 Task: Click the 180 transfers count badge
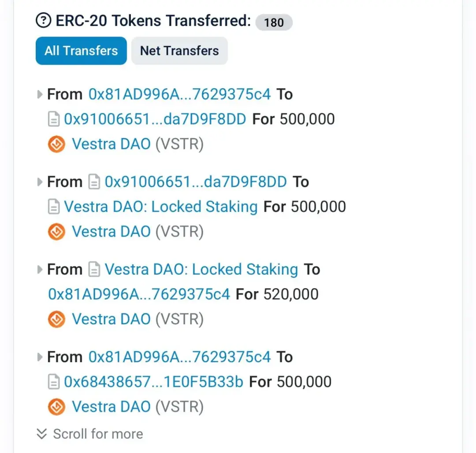coord(274,22)
